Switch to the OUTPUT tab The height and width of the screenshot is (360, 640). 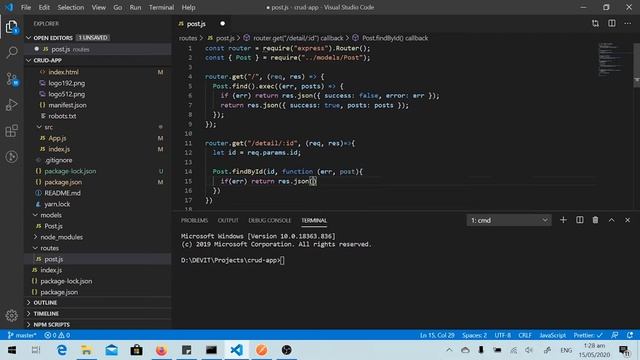click(x=228, y=220)
